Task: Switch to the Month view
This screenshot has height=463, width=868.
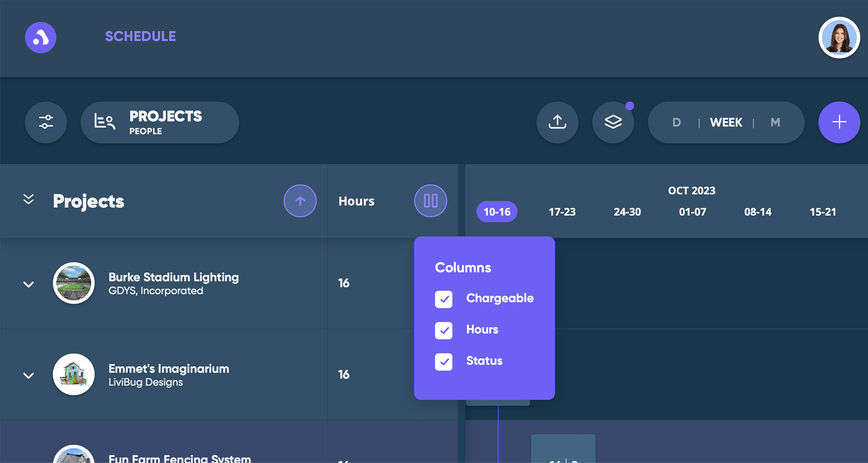Action: click(775, 122)
